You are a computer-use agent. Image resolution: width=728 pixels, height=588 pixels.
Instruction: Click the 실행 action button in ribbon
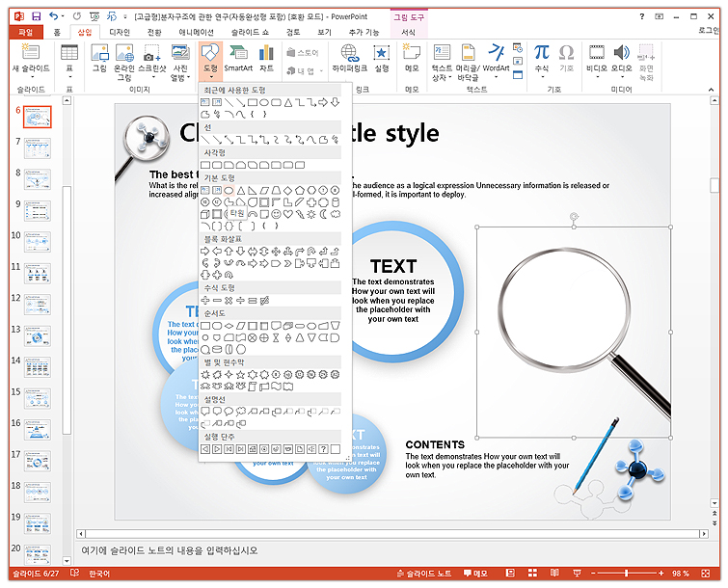382,59
